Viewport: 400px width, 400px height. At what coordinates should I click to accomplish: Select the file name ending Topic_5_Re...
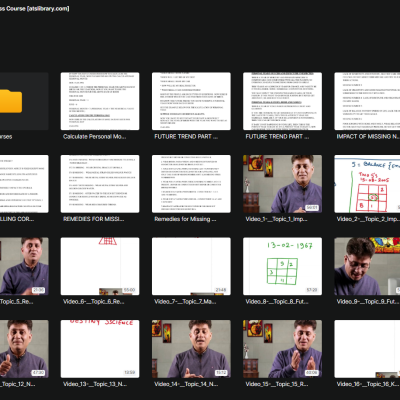[17, 302]
